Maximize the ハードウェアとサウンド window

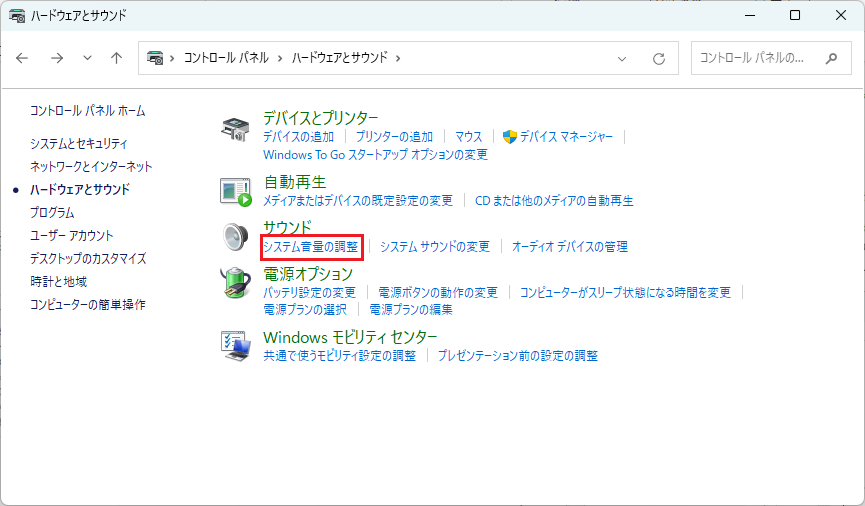pyautogui.click(x=795, y=15)
